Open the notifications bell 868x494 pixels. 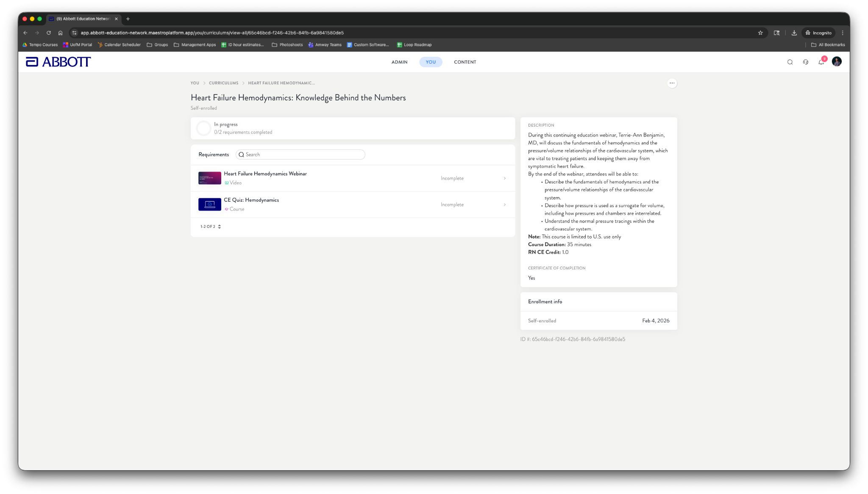(821, 62)
